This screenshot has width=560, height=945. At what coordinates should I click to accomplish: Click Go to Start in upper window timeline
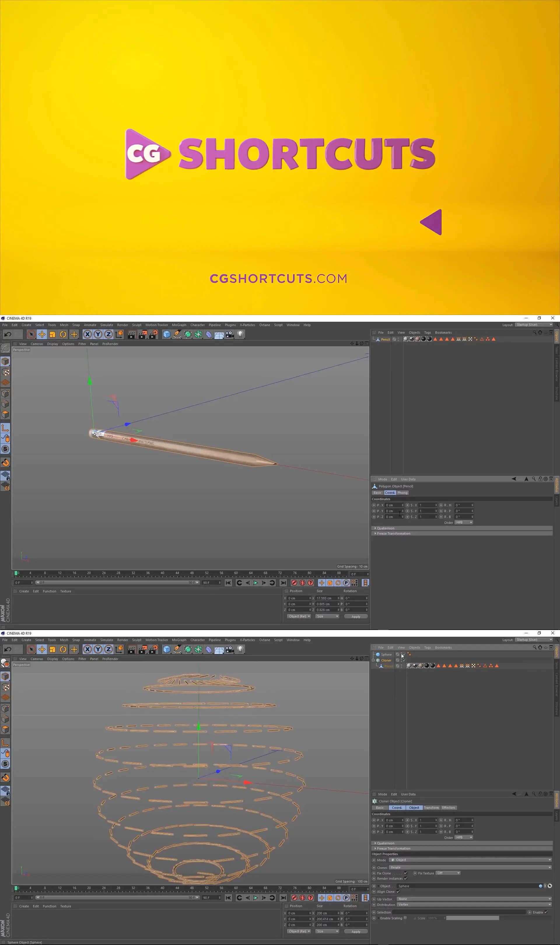[228, 583]
